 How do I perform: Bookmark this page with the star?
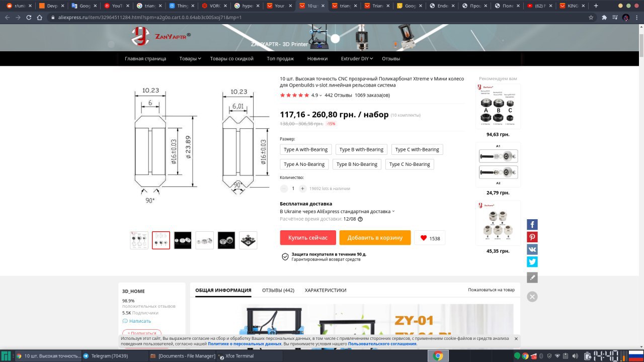pos(591,17)
